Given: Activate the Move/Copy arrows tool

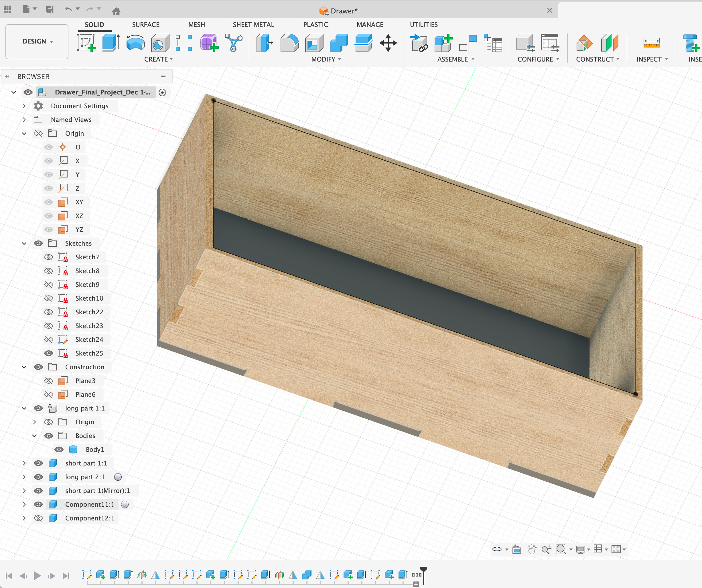Looking at the screenshot, I should click(x=388, y=43).
